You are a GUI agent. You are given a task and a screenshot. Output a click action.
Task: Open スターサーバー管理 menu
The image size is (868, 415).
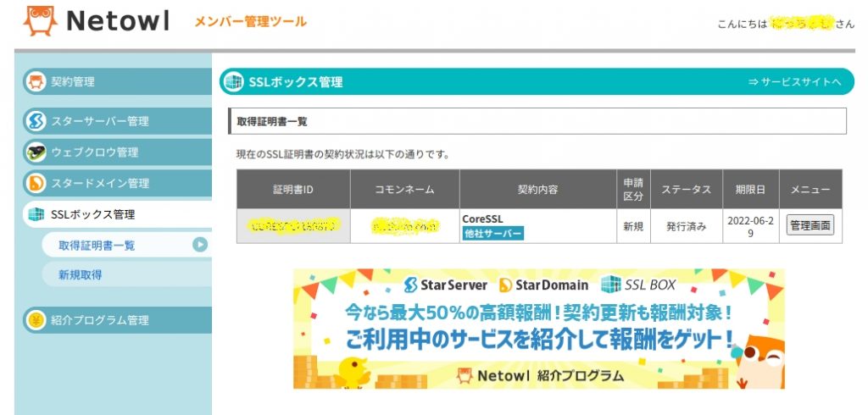(x=117, y=121)
